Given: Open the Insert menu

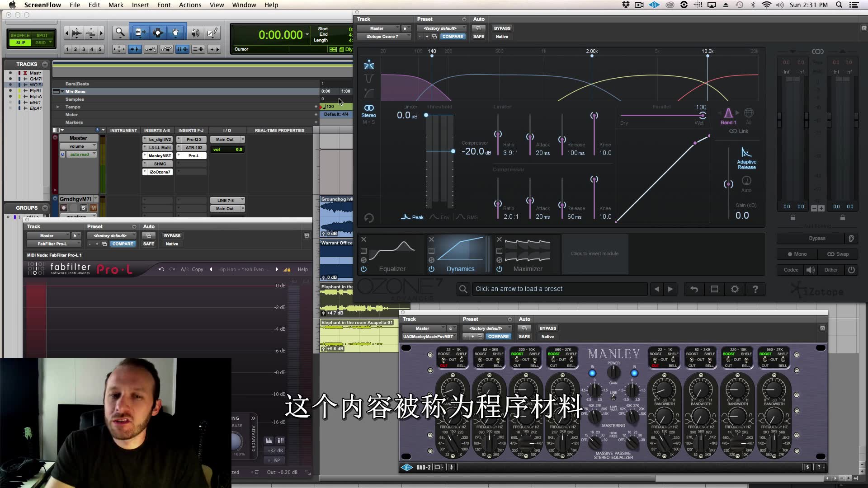Looking at the screenshot, I should tap(140, 5).
